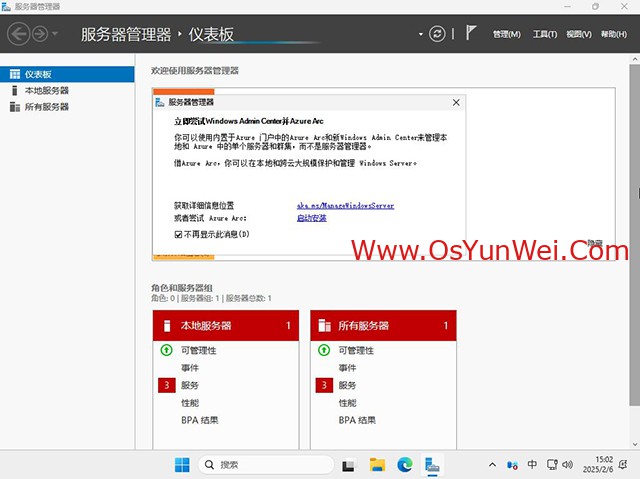
Task: Open 可管理性 in 所有服务器 tile
Action: point(356,350)
